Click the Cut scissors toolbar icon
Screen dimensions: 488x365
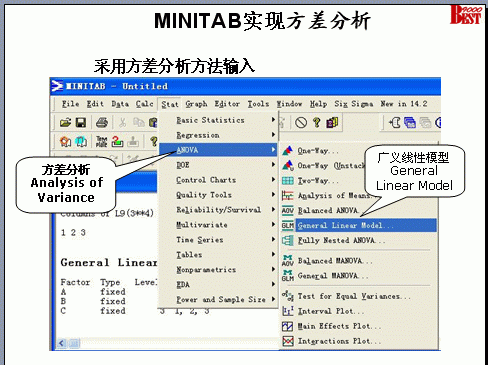[122, 123]
